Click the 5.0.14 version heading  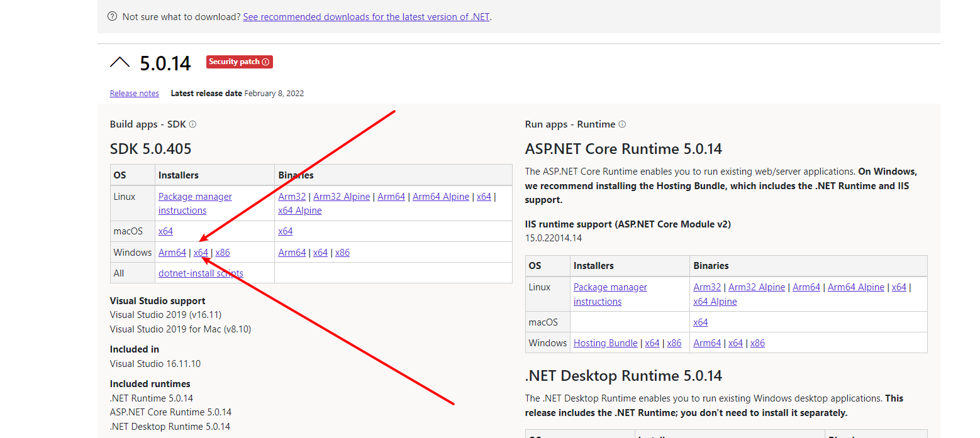coord(165,63)
